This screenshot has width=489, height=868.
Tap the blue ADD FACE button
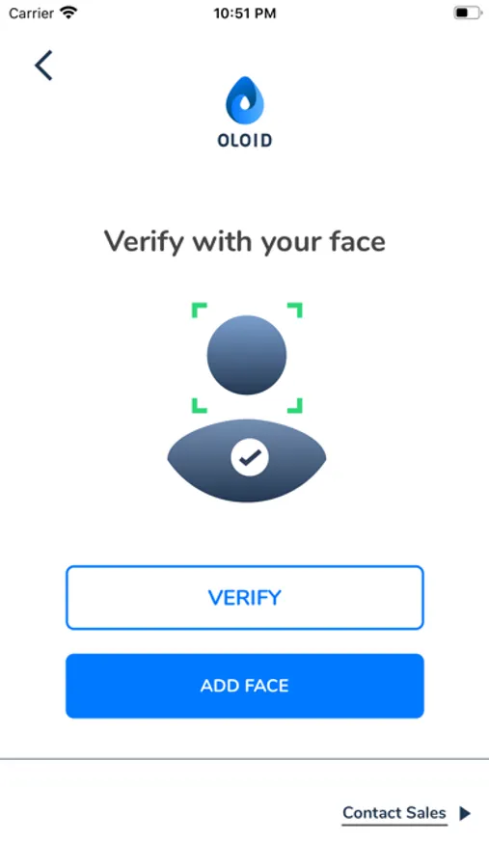pos(245,686)
